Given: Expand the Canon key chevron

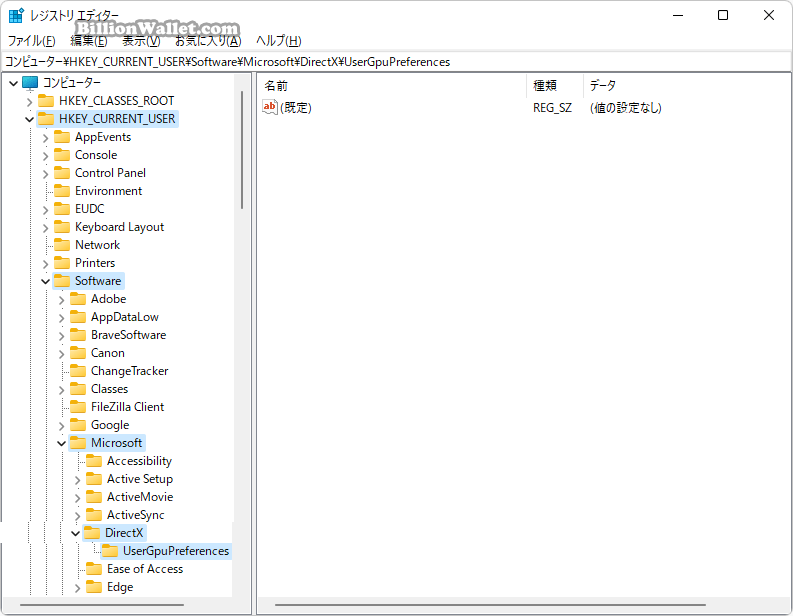Looking at the screenshot, I should pyautogui.click(x=62, y=354).
